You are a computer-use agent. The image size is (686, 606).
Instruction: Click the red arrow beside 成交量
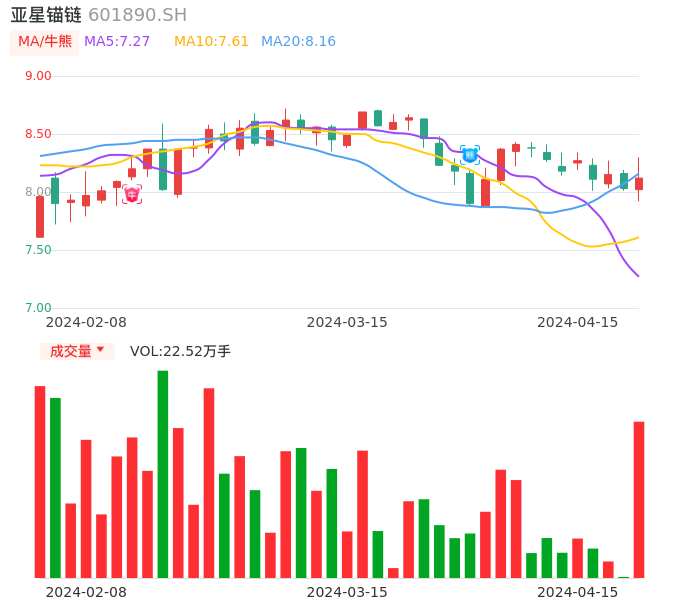click(x=100, y=350)
